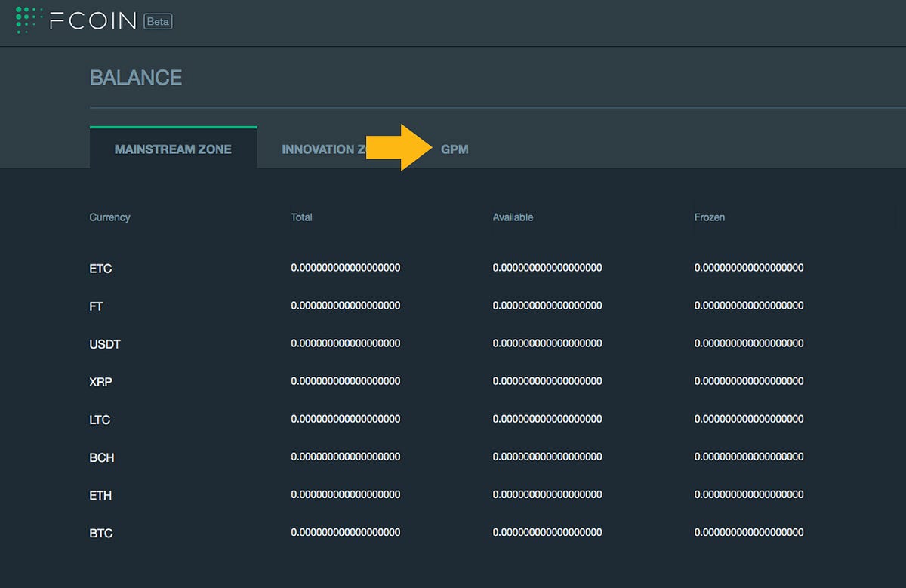This screenshot has height=588, width=906.
Task: Click the XRP available balance value
Action: coord(547,381)
